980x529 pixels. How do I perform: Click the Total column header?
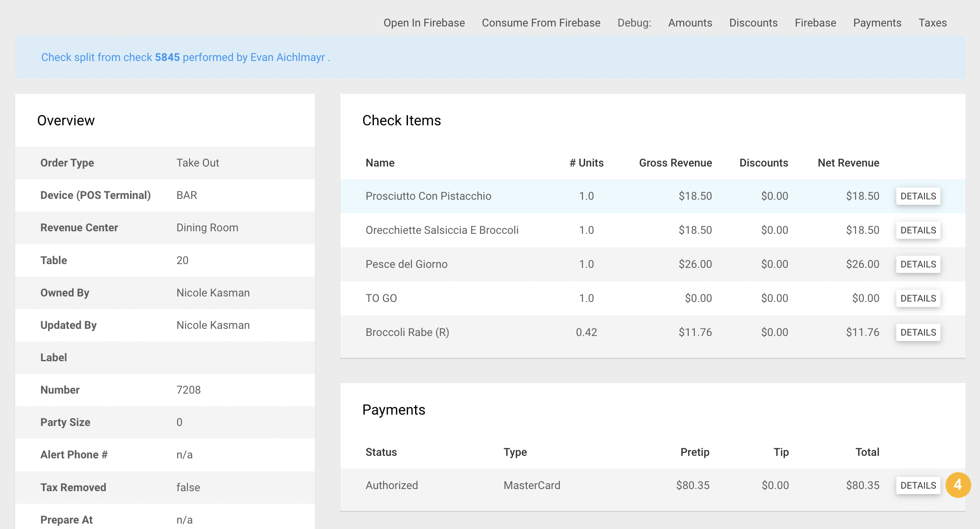[x=867, y=452]
